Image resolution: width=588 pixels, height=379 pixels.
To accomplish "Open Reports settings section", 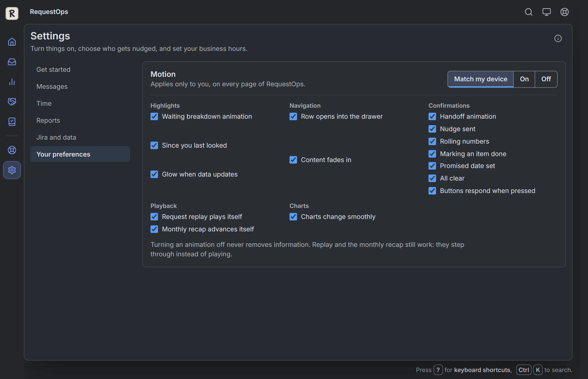I will coord(80,120).
